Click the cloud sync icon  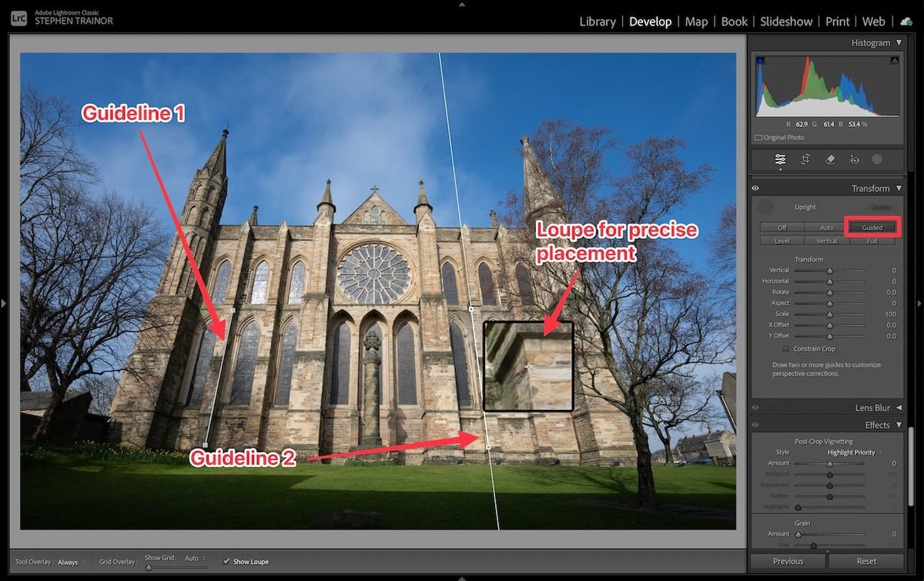pyautogui.click(x=906, y=22)
